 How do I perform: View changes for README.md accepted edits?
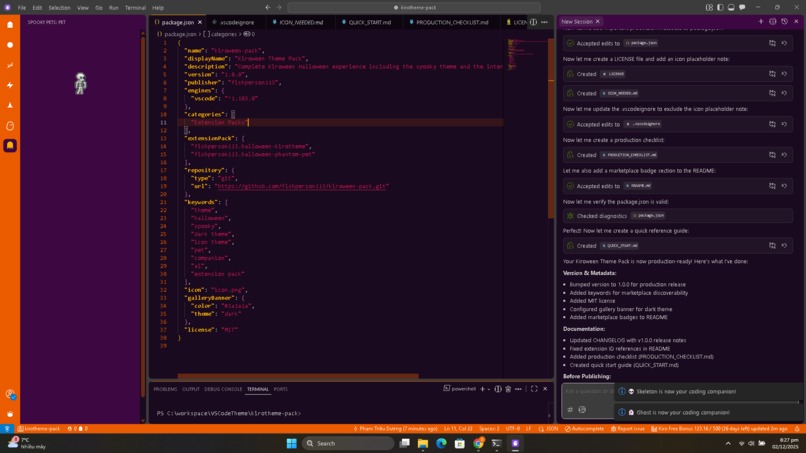click(x=772, y=186)
